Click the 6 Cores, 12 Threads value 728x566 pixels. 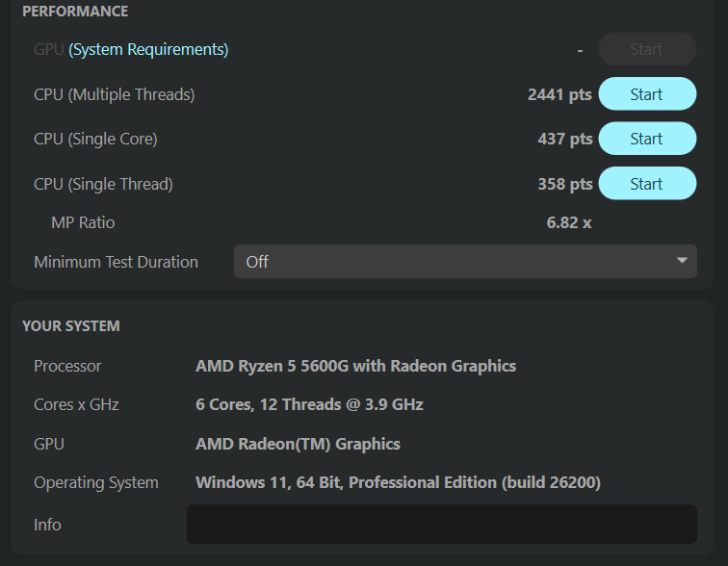pyautogui.click(x=309, y=404)
